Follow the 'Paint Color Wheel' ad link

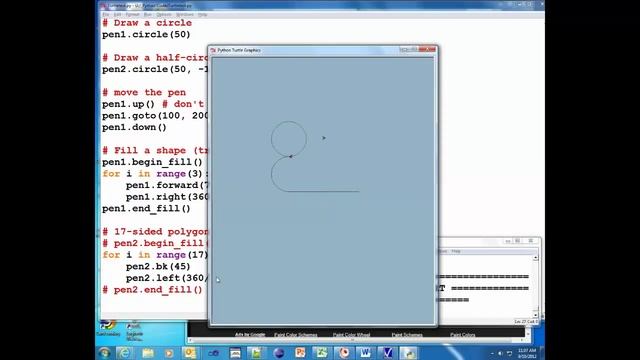point(351,335)
